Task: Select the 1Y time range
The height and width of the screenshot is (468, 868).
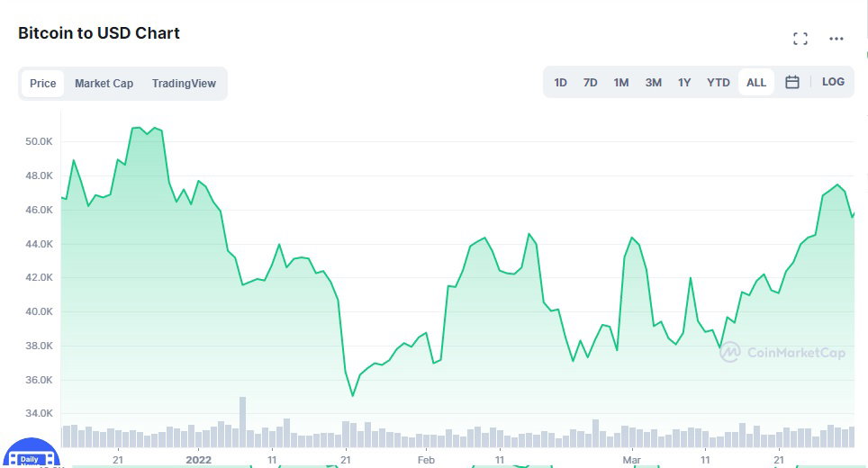Action: [684, 83]
